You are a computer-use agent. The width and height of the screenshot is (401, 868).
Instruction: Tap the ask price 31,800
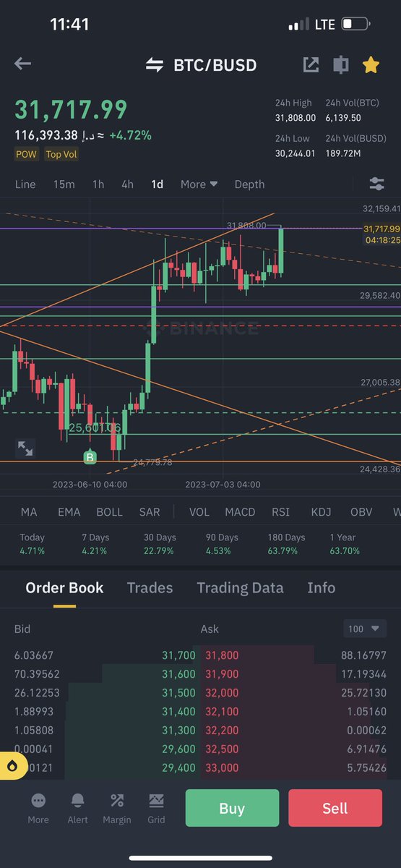(222, 655)
